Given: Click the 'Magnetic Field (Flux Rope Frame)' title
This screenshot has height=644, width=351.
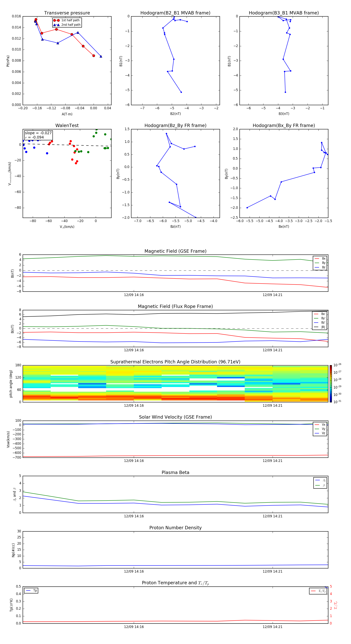Looking at the screenshot, I should click(175, 307).
